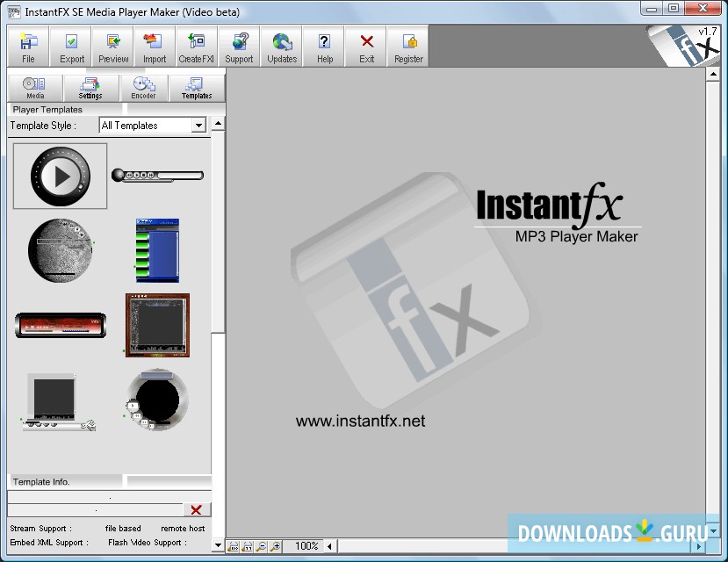Choose the circular black video player template
Screen dimensions: 728x562
pyautogui.click(x=157, y=400)
